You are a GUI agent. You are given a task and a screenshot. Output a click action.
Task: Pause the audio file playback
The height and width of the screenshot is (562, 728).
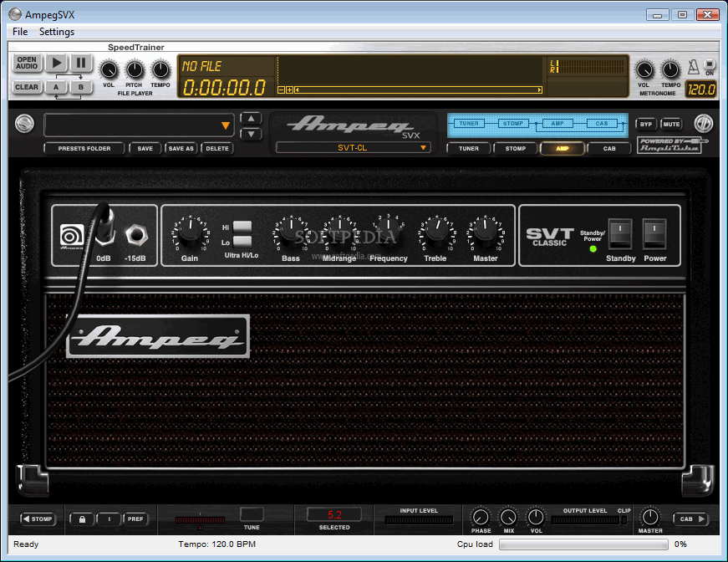click(x=81, y=63)
